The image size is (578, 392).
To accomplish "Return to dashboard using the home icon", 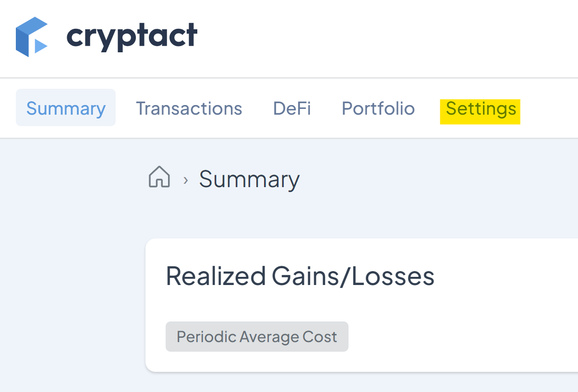I will (x=159, y=177).
